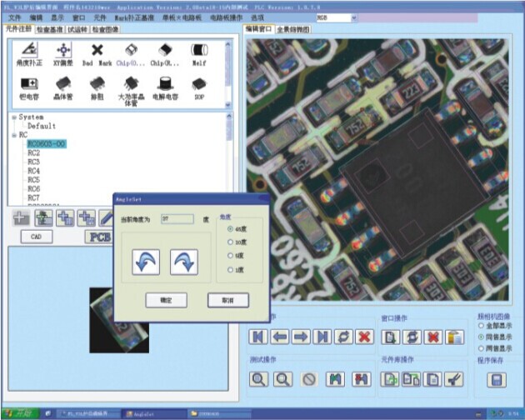Switch to the 检查基准 tab

click(48, 28)
